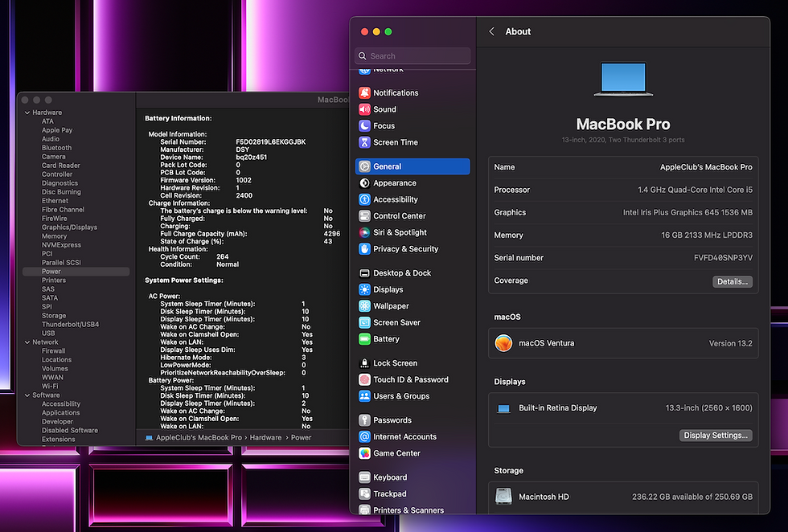Image resolution: width=788 pixels, height=532 pixels.
Task: Click battery serial F5D02819L6EKGGJBK
Action: pyautogui.click(x=270, y=141)
